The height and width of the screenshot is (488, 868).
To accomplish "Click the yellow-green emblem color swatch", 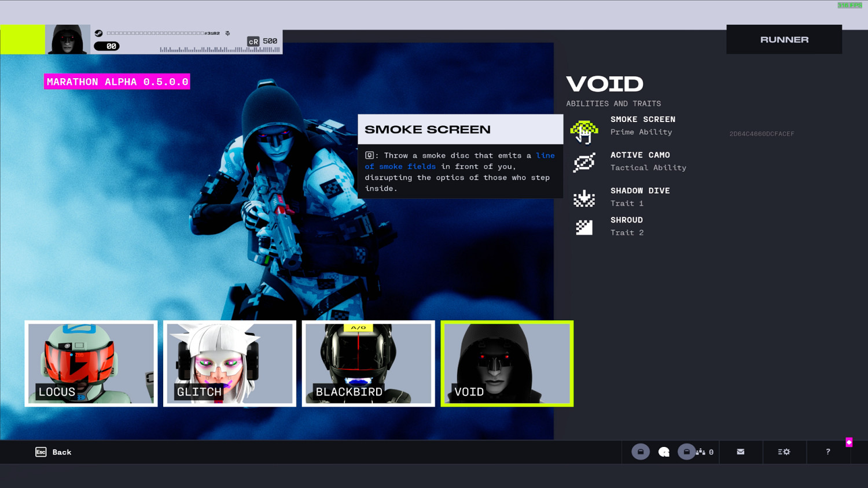I will click(x=23, y=39).
